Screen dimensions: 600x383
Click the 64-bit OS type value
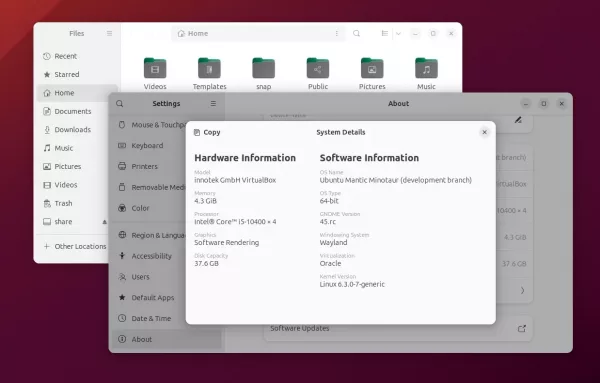tap(329, 201)
